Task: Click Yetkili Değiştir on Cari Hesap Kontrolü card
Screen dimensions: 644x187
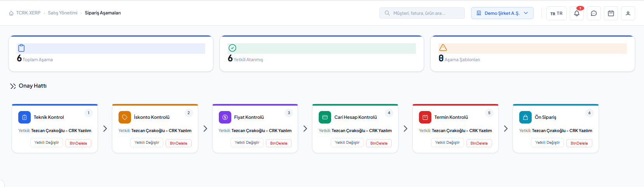Action: (347, 143)
